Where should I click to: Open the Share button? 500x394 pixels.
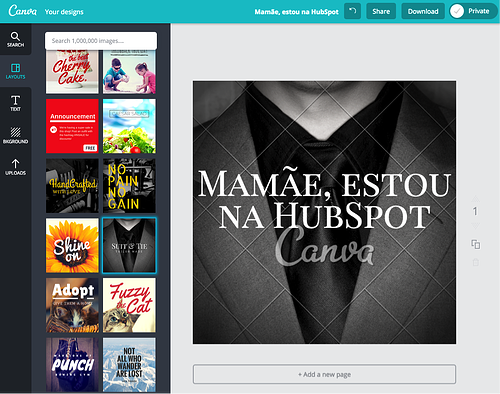[x=381, y=11]
